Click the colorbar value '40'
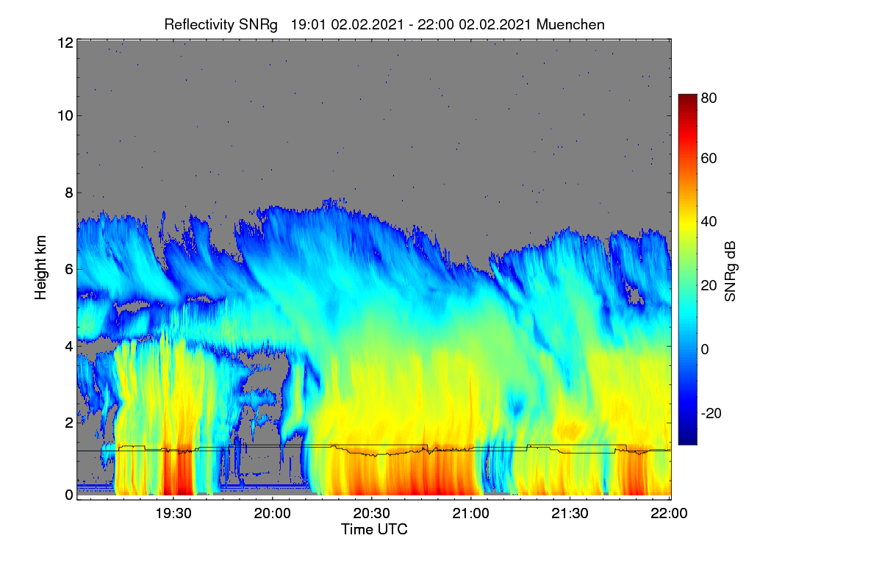 (x=709, y=221)
